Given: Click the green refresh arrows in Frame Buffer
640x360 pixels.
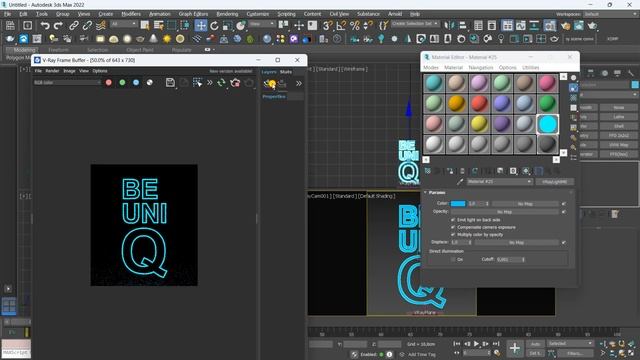Looking at the screenshot, I should (x=221, y=83).
